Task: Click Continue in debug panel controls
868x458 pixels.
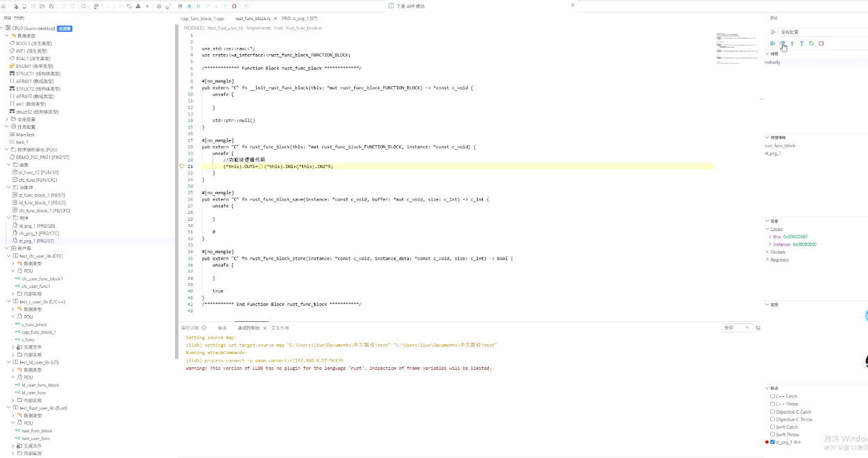Action: [772, 43]
